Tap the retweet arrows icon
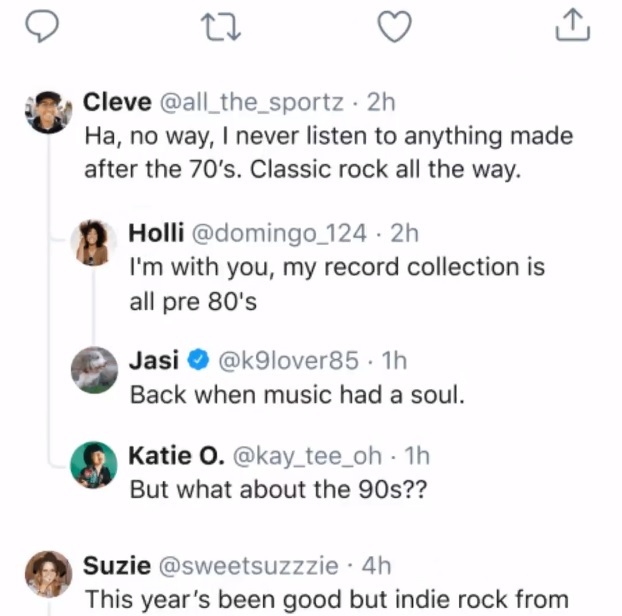Screen dimensions: 622x616 click(217, 26)
